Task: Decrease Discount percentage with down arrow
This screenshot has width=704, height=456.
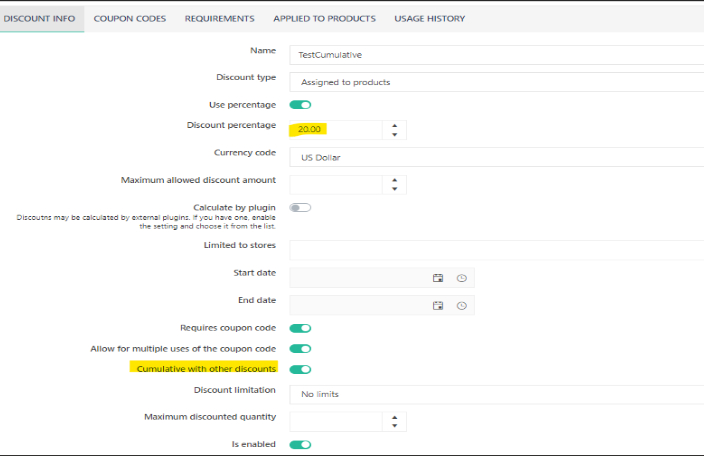Action: pos(395,135)
